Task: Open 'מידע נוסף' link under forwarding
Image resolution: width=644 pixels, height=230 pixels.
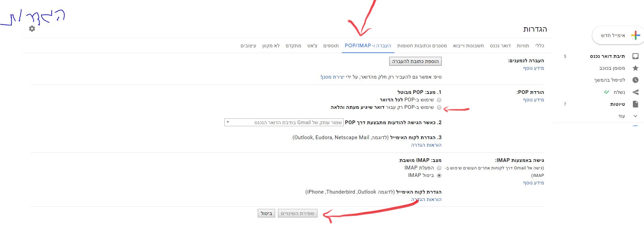Action: click(x=534, y=68)
